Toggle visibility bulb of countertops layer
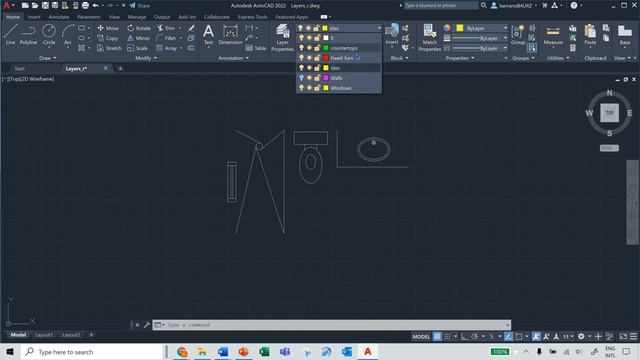The image size is (640, 360). tap(301, 48)
